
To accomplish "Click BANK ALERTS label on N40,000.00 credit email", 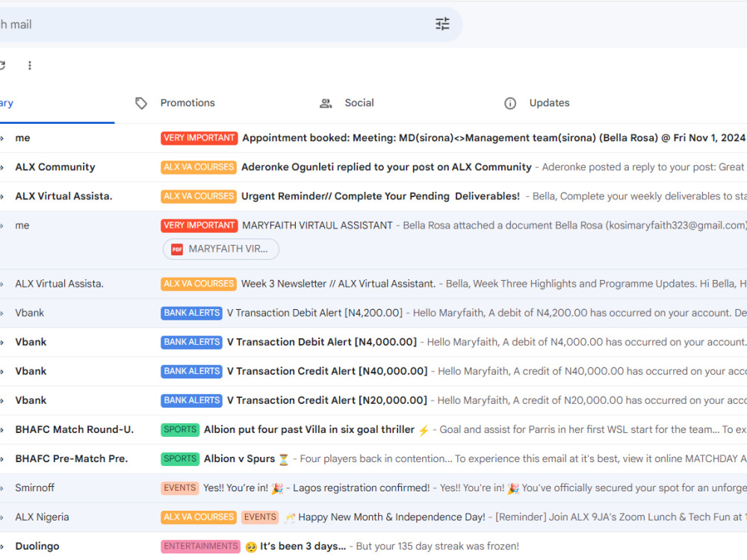I will tap(191, 371).
